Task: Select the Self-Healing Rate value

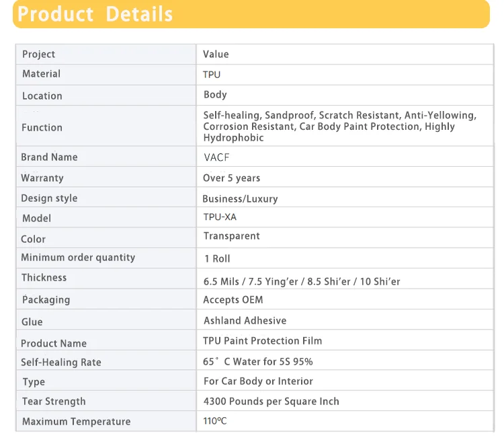Action: point(258,361)
